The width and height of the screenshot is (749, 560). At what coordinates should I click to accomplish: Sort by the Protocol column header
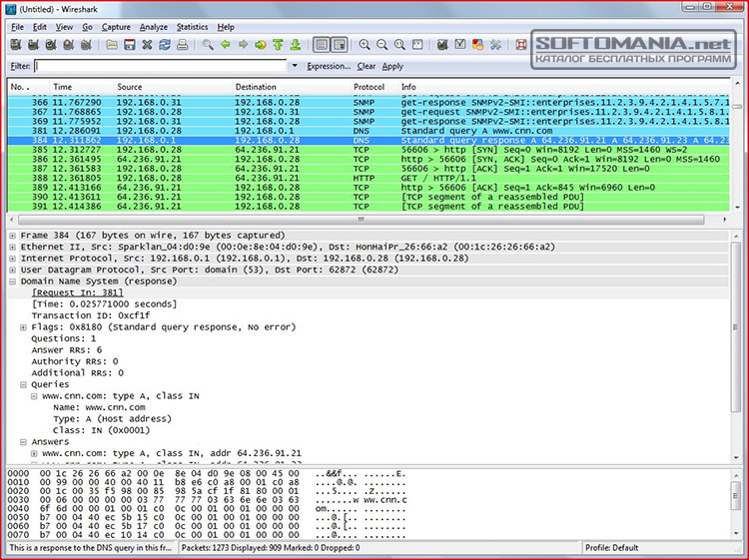374,87
